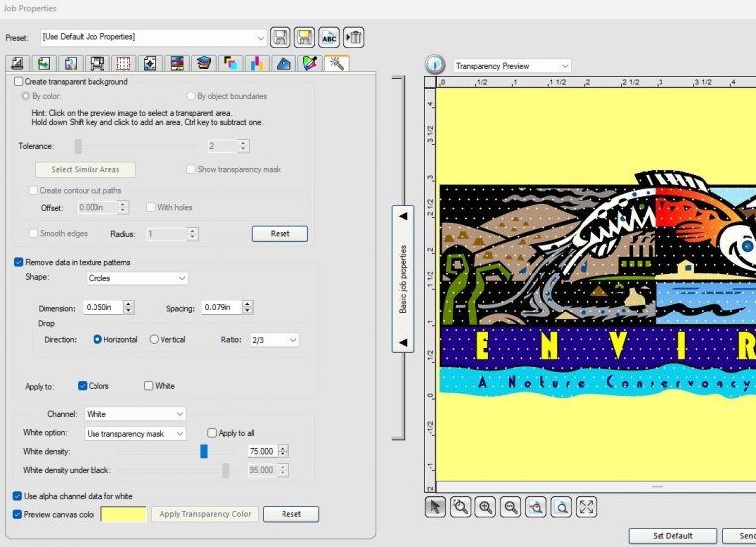Select the arrow pointer tool below preview
Image resolution: width=756 pixels, height=547 pixels.
[435, 507]
